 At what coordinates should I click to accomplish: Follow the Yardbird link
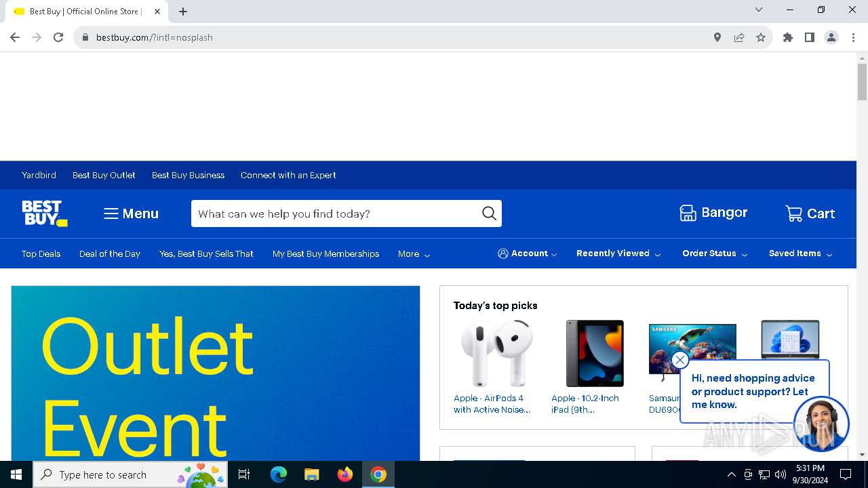pos(39,175)
